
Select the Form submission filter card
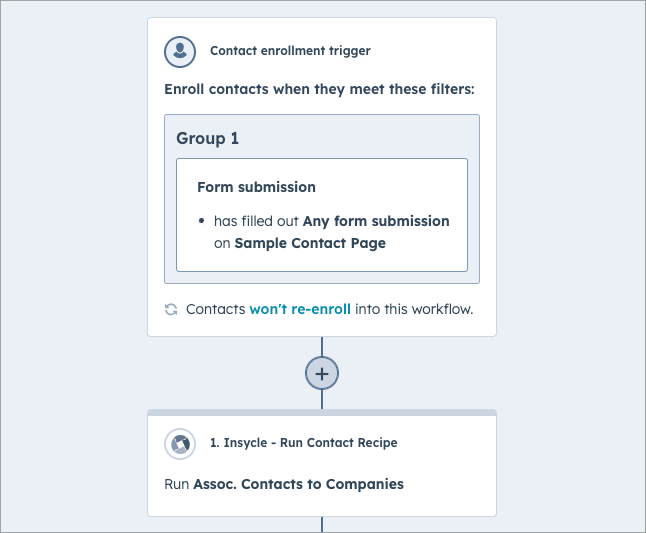(x=322, y=215)
